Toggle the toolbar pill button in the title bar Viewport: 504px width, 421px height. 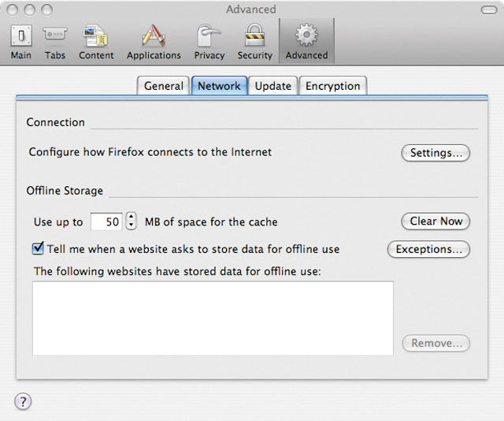(489, 10)
